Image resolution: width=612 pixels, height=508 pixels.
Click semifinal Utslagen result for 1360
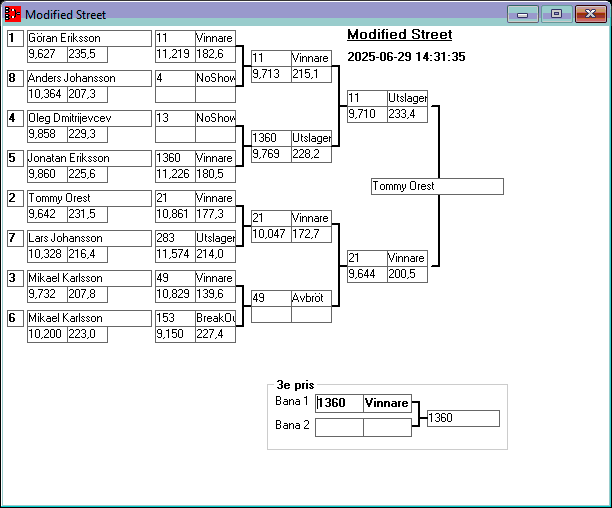pyautogui.click(x=311, y=138)
